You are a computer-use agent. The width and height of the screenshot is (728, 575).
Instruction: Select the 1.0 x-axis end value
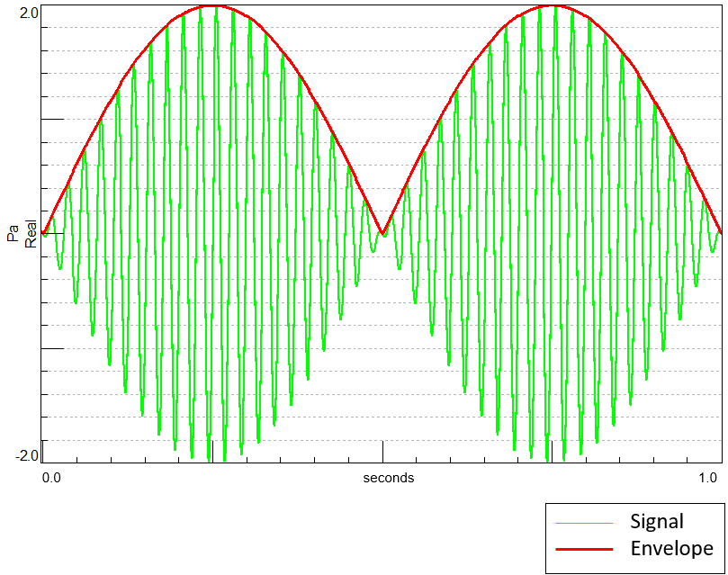[x=709, y=478]
